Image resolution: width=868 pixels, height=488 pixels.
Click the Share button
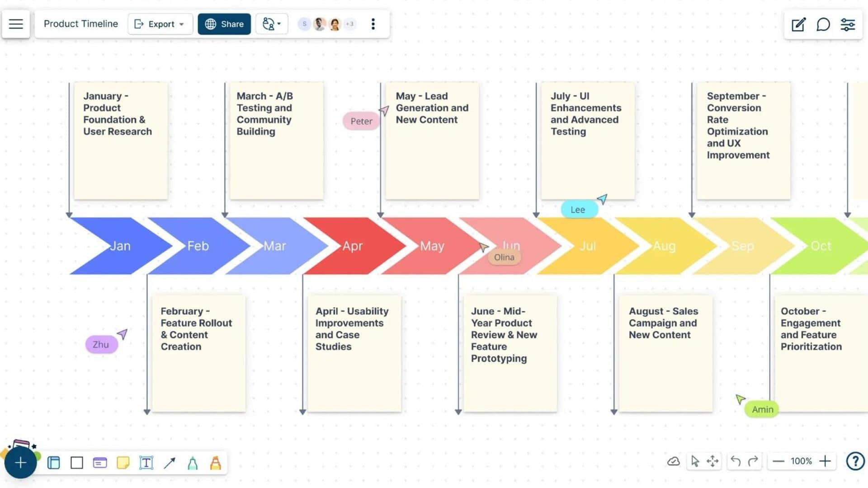pyautogui.click(x=224, y=24)
